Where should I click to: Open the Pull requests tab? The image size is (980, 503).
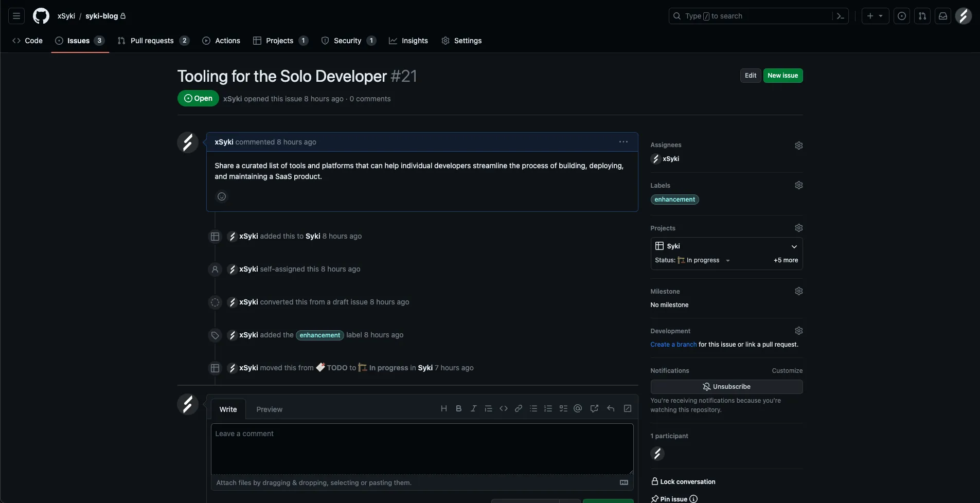click(x=152, y=41)
